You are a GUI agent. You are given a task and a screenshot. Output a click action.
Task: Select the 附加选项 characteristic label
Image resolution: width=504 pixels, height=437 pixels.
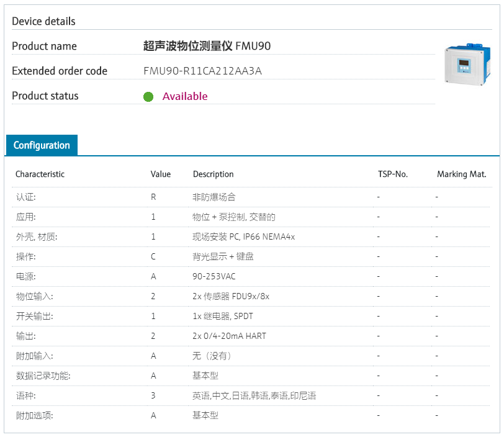click(x=34, y=416)
